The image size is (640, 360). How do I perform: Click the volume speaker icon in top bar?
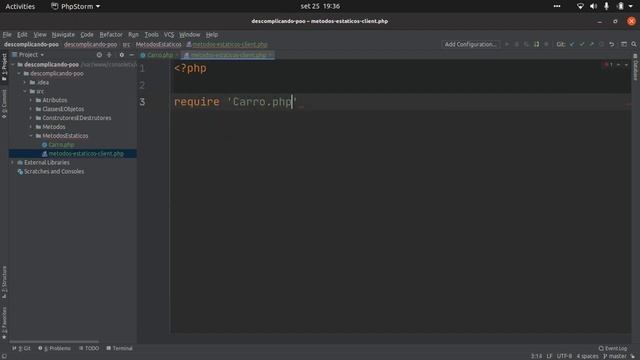click(x=593, y=6)
